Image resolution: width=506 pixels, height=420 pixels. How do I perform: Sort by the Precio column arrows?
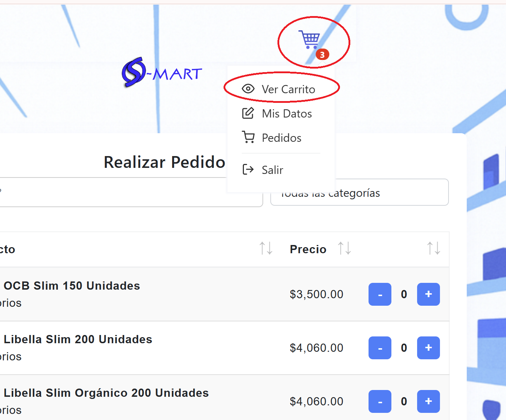(x=345, y=248)
